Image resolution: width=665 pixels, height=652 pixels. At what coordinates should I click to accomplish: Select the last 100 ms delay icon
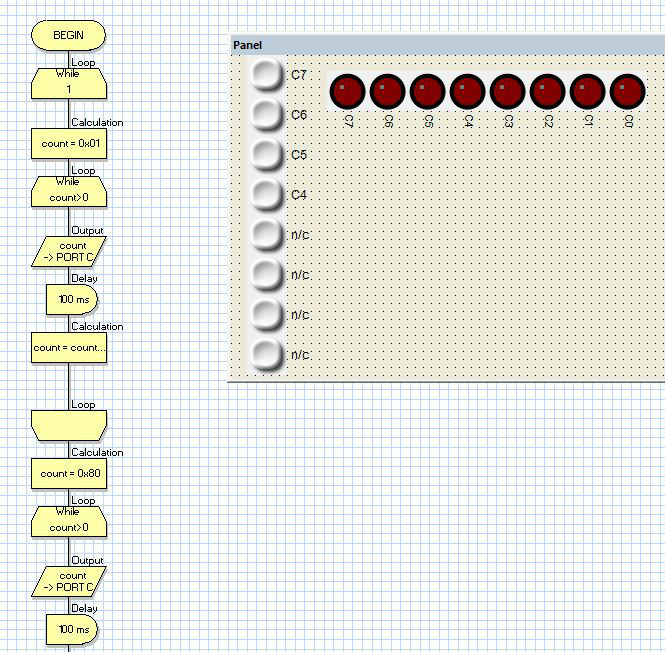pyautogui.click(x=70, y=629)
